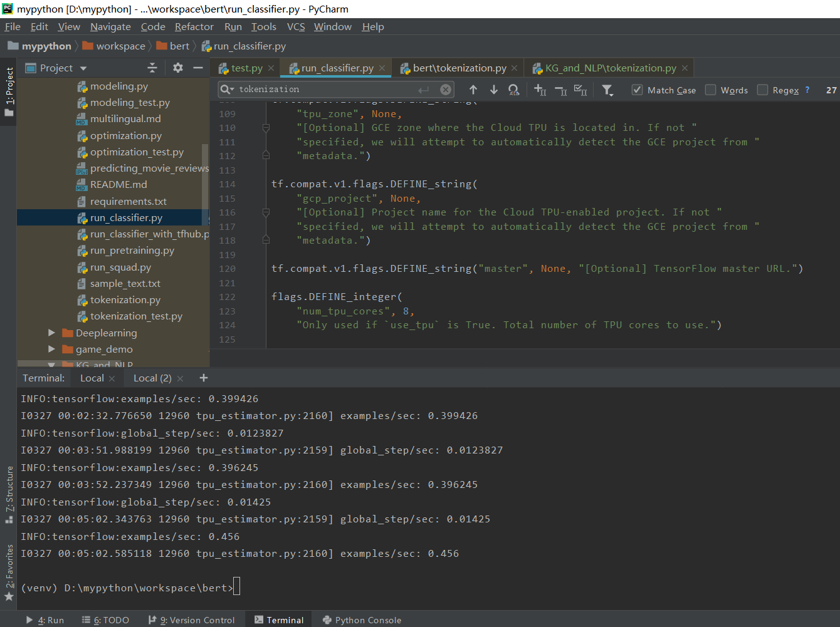Open the VCS menu
This screenshot has height=627, width=840.
point(296,26)
